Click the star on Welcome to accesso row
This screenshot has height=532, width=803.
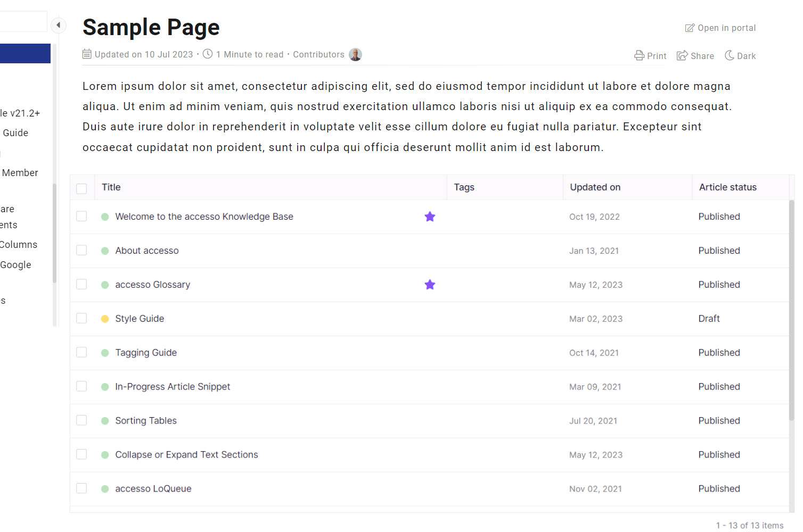point(430,217)
